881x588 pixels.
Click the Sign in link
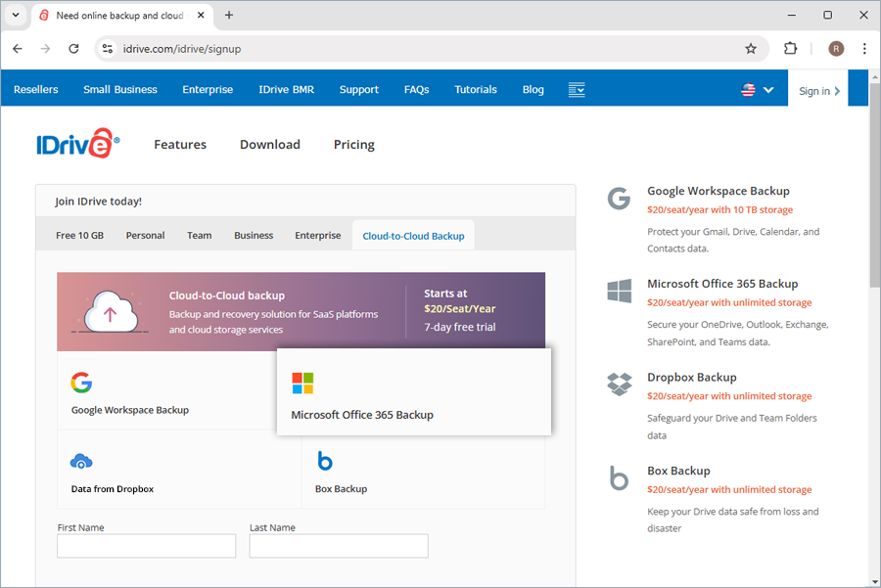click(x=819, y=91)
